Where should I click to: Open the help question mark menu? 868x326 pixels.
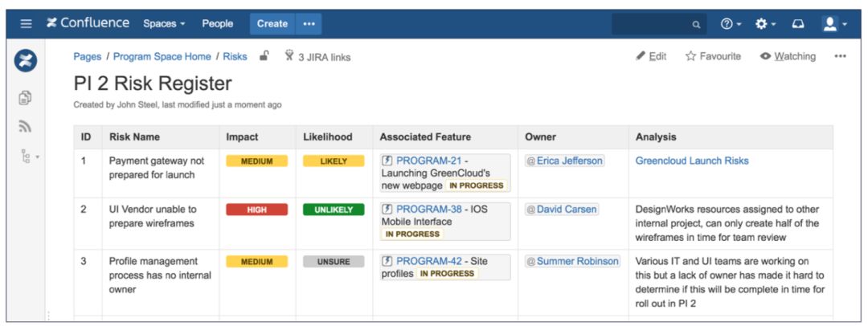pos(731,24)
